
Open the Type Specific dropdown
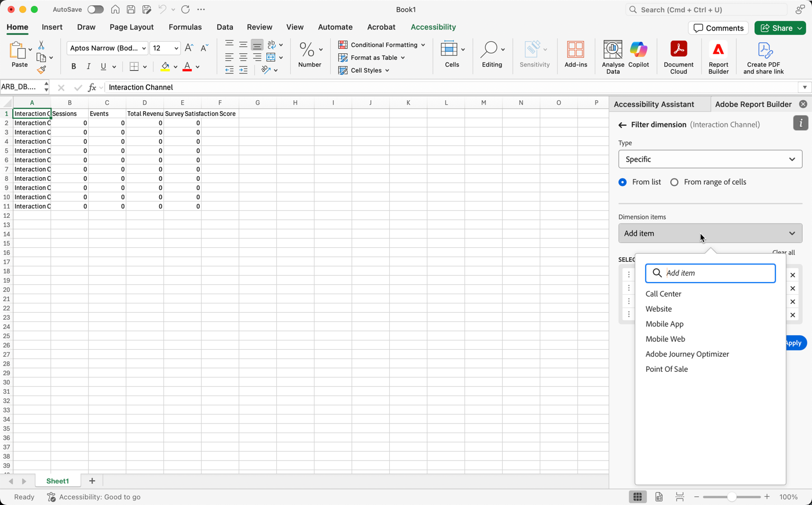tap(710, 159)
